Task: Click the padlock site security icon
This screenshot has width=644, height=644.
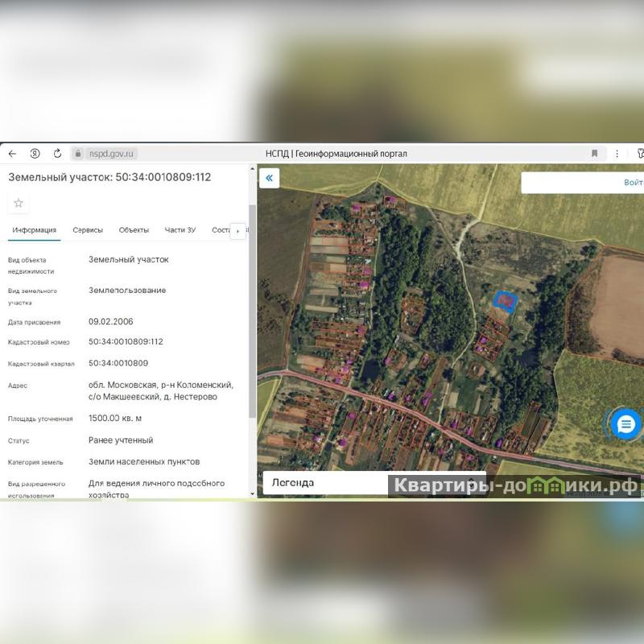Action: 78,154
